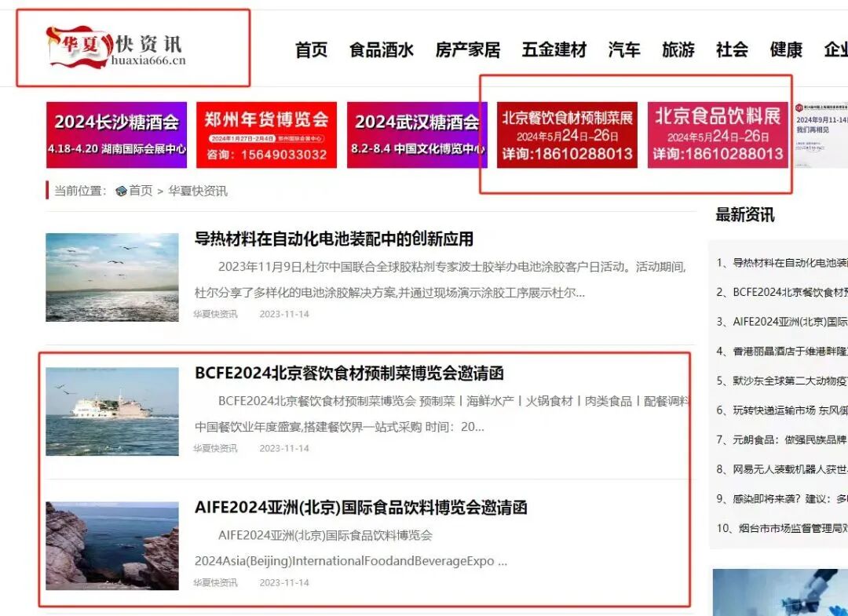Open sidebar item 5 默沙东全球第二大动物疫

tap(782, 381)
